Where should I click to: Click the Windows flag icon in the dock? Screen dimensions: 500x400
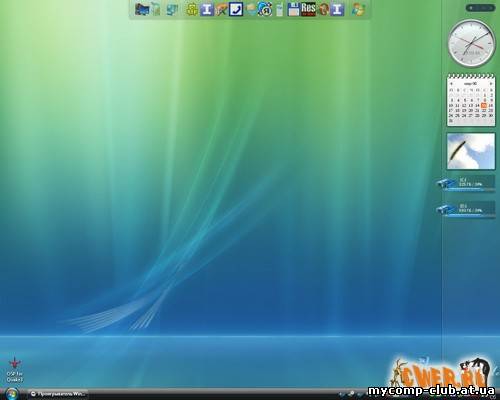point(358,9)
